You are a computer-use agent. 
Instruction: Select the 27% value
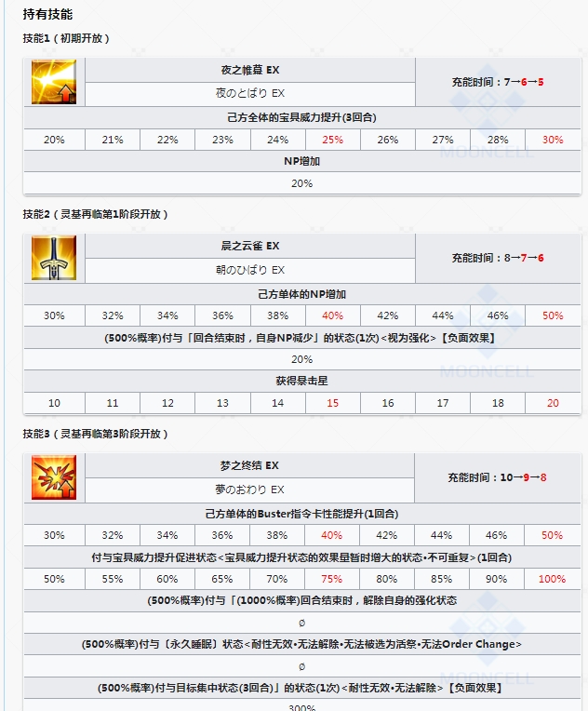click(443, 140)
